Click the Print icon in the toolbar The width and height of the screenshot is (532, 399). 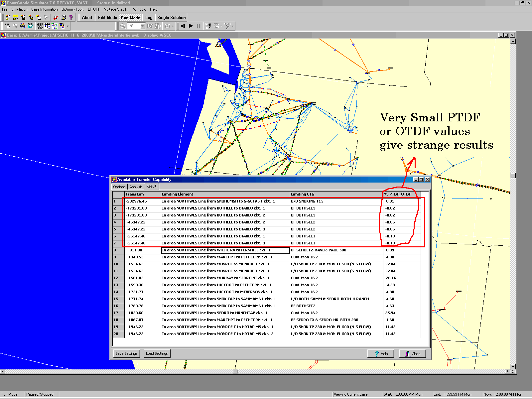coord(63,18)
